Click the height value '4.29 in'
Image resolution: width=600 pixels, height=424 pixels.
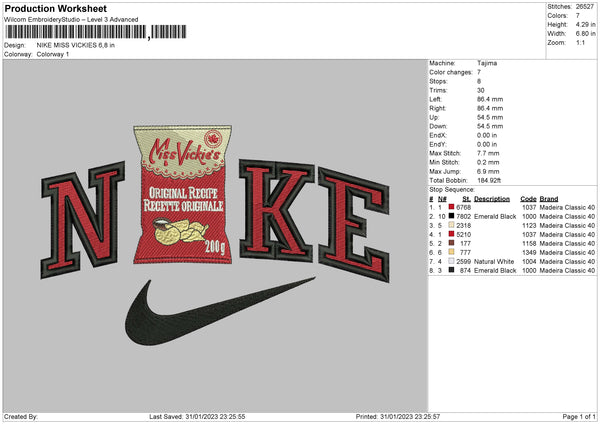point(585,24)
